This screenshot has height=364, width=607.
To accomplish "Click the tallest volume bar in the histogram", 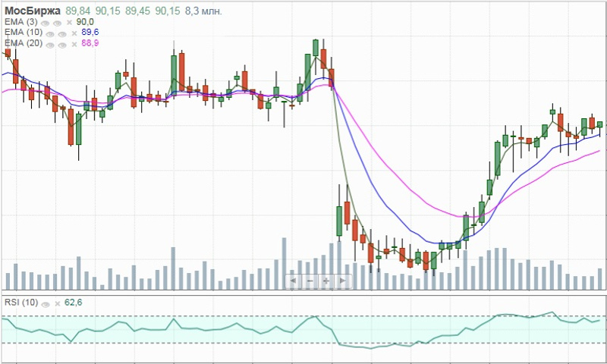I will [284, 263].
